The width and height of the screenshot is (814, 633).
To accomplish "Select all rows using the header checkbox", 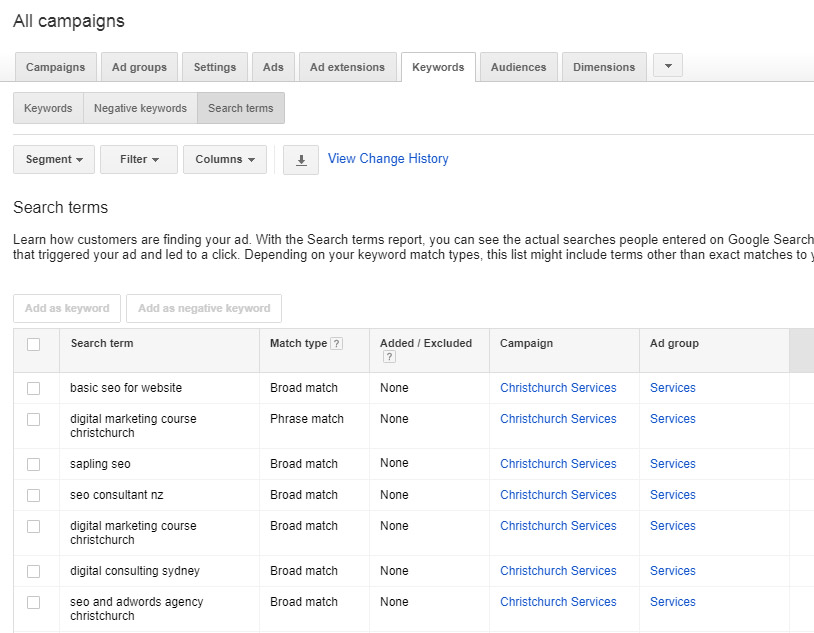I will [x=36, y=343].
